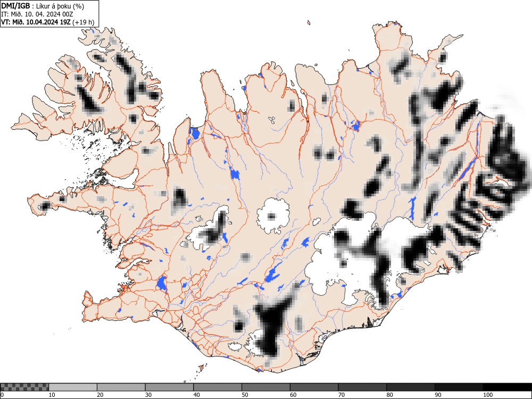Click the legend label '30'
The height and width of the screenshot is (399, 532).
pos(148,395)
